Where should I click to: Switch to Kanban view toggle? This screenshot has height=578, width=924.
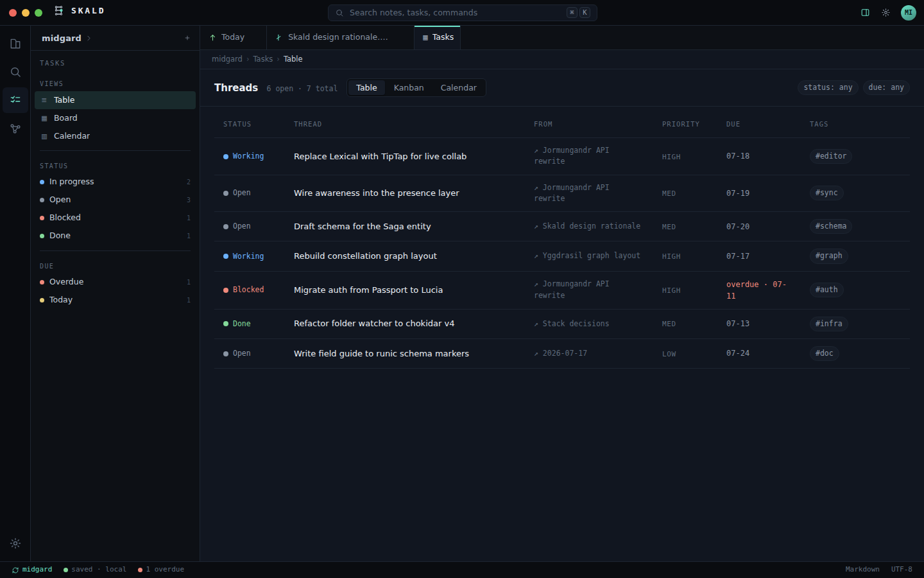[409, 87]
